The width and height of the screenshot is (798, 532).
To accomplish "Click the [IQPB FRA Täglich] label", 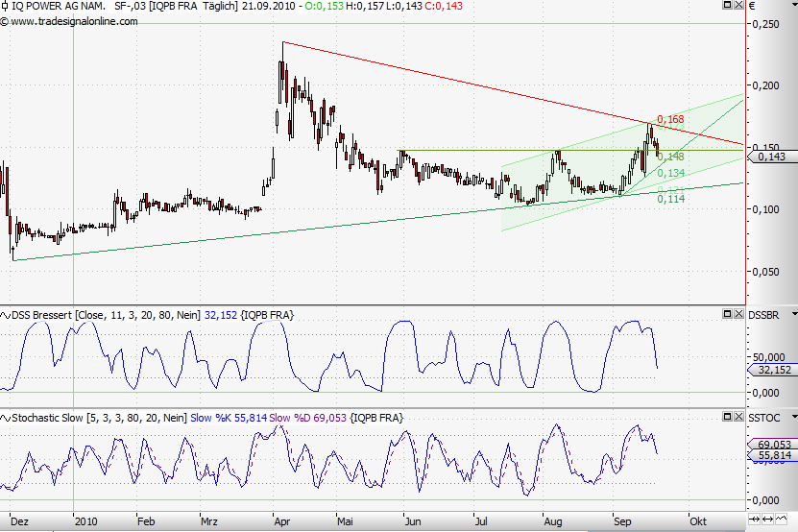I will click(x=193, y=6).
